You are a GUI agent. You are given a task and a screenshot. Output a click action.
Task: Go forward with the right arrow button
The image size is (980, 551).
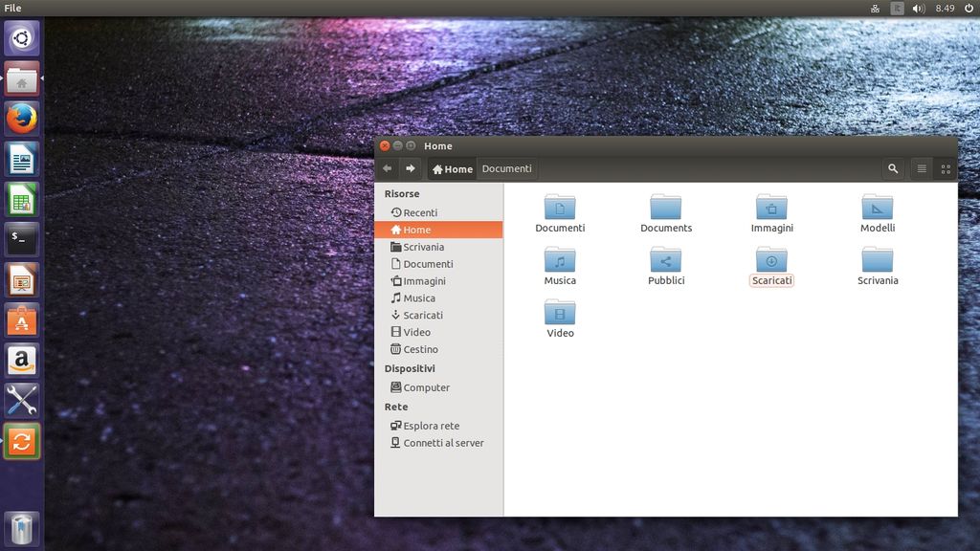tap(411, 169)
